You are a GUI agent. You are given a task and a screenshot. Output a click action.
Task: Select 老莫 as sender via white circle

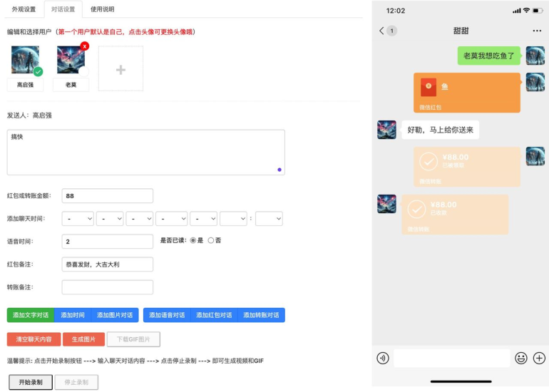[x=83, y=71]
